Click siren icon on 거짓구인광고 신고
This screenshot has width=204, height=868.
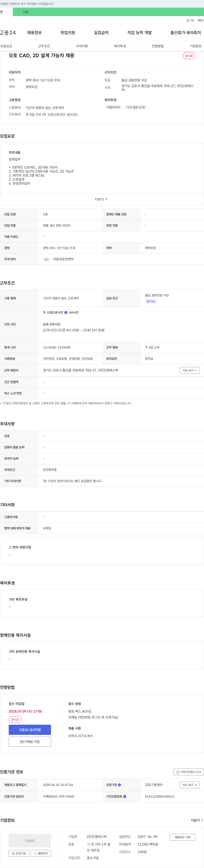pos(178,772)
